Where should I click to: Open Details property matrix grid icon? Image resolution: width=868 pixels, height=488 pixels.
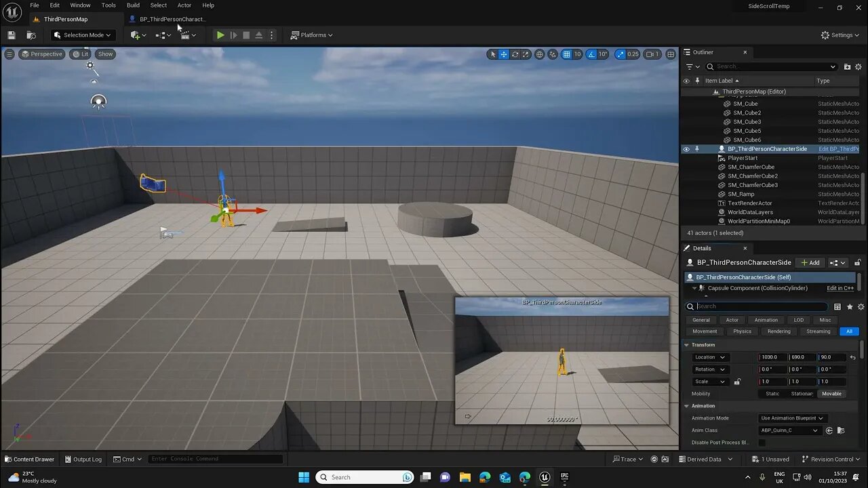837,306
